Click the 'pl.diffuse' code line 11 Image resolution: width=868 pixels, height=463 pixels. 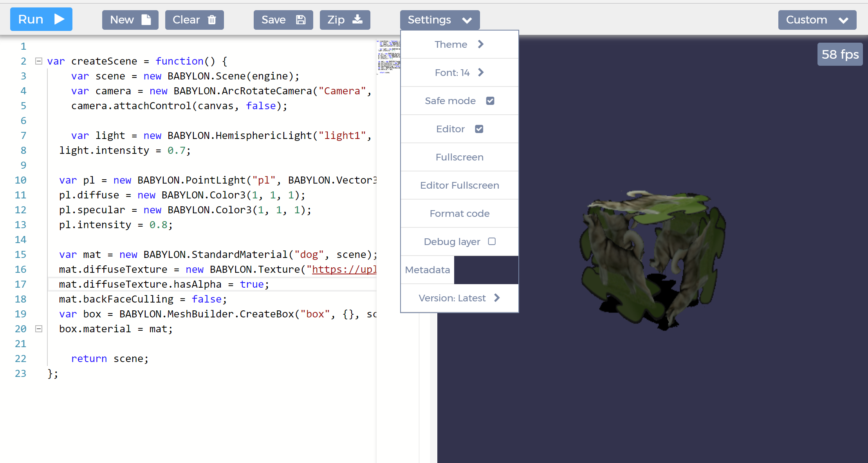coord(182,195)
